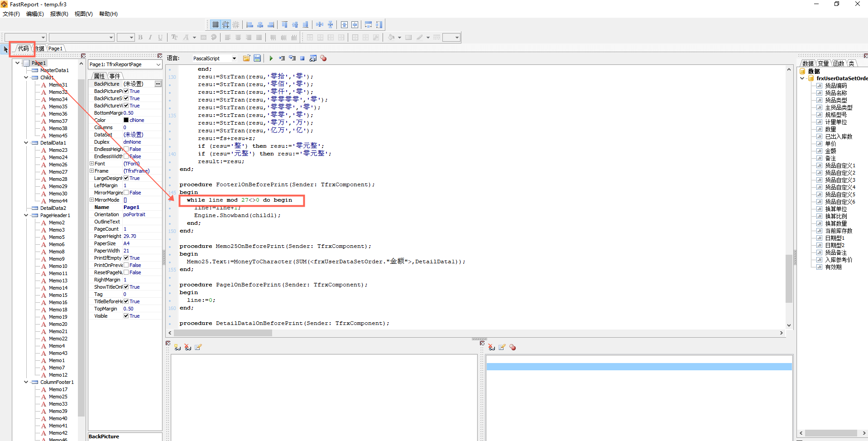Screen dimensions: 868x441
Task: Open the 视图(V) menu
Action: click(83, 14)
